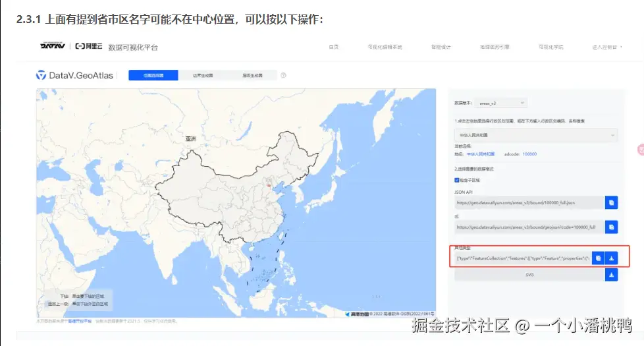Toggle the 包含子区域 checkbox
This screenshot has width=644, height=346.
(457, 180)
